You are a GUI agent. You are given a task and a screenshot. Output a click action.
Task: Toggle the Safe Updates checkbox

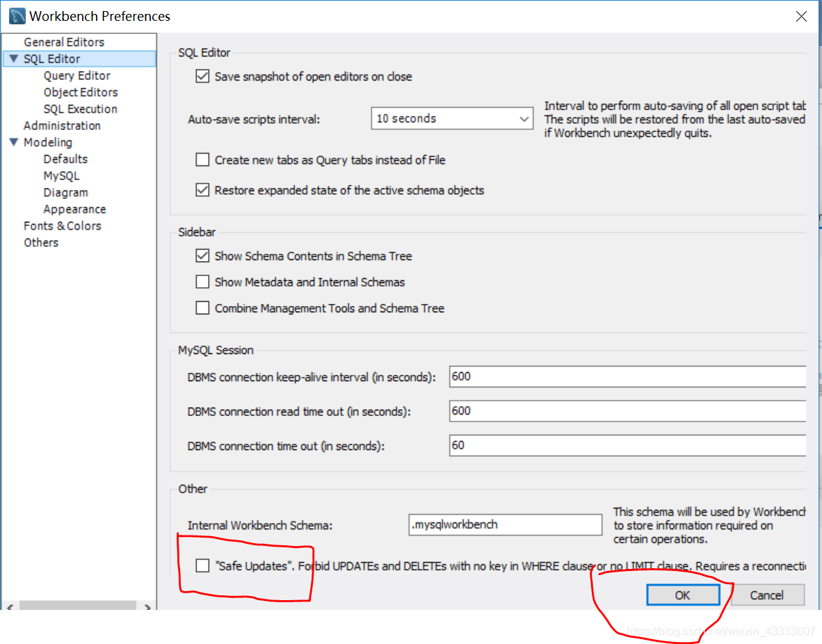click(x=202, y=566)
